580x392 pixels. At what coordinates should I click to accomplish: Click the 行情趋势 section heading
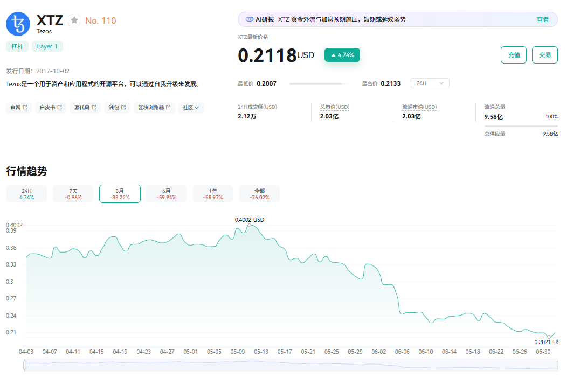click(x=26, y=171)
